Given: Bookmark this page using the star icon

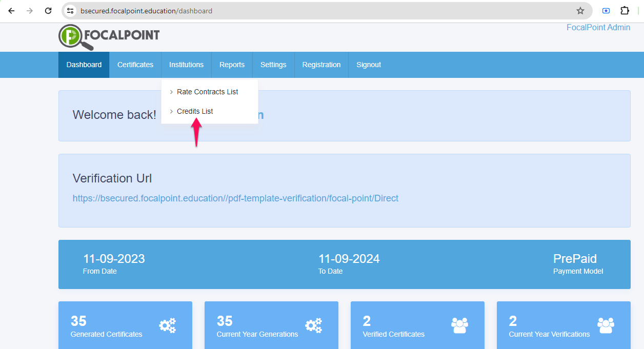Looking at the screenshot, I should (580, 10).
